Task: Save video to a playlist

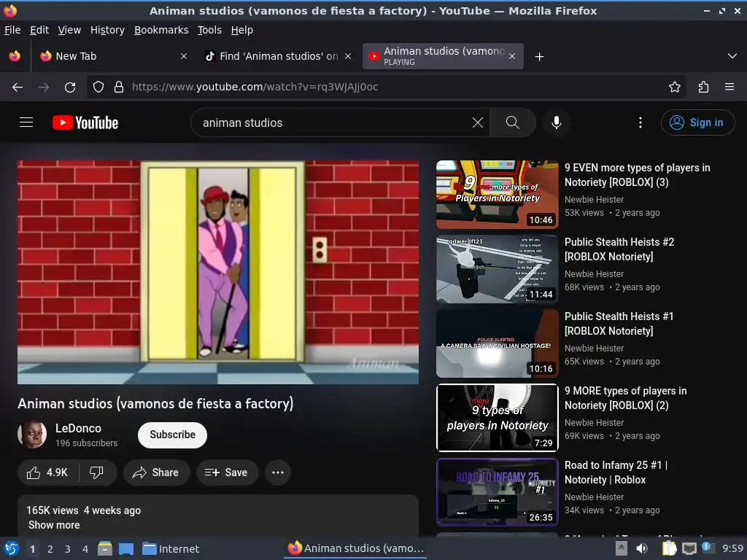Action: [227, 472]
